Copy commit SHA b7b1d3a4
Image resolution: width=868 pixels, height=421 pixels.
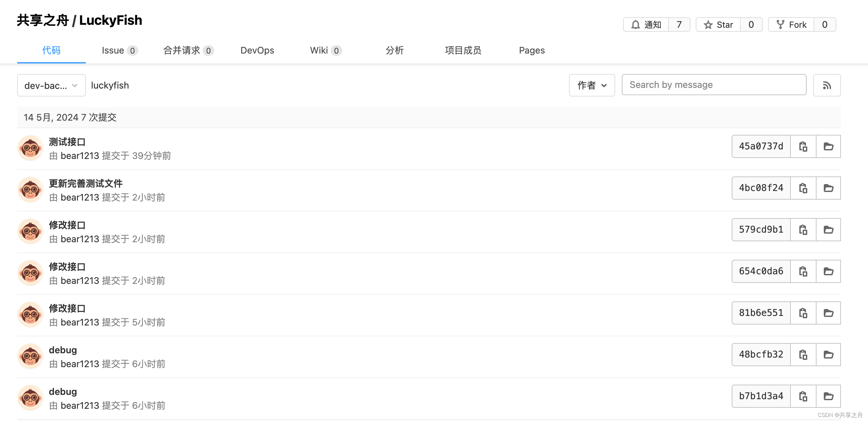pos(803,396)
